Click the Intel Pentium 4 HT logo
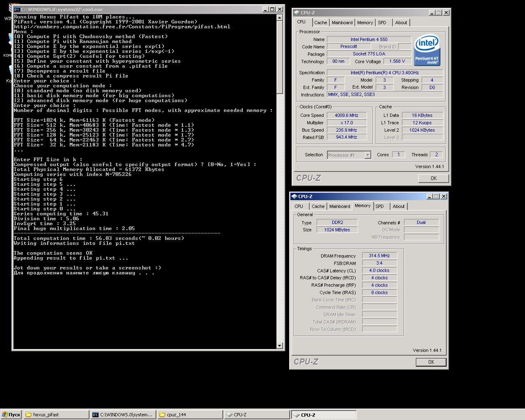 click(x=427, y=50)
